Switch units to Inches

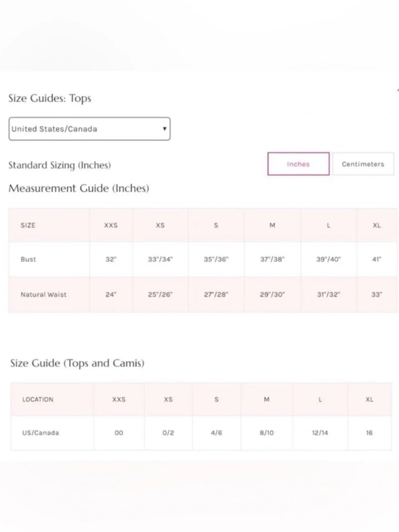pos(298,164)
